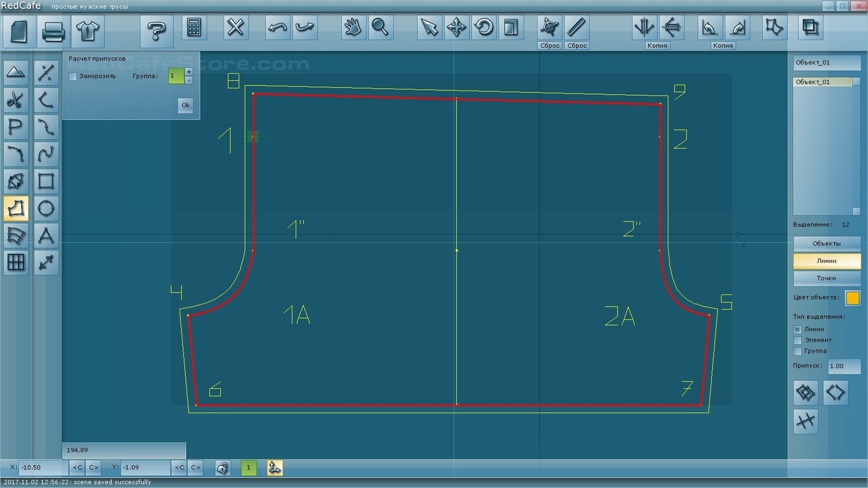Toggle the Заморозить checkbox

(x=73, y=76)
